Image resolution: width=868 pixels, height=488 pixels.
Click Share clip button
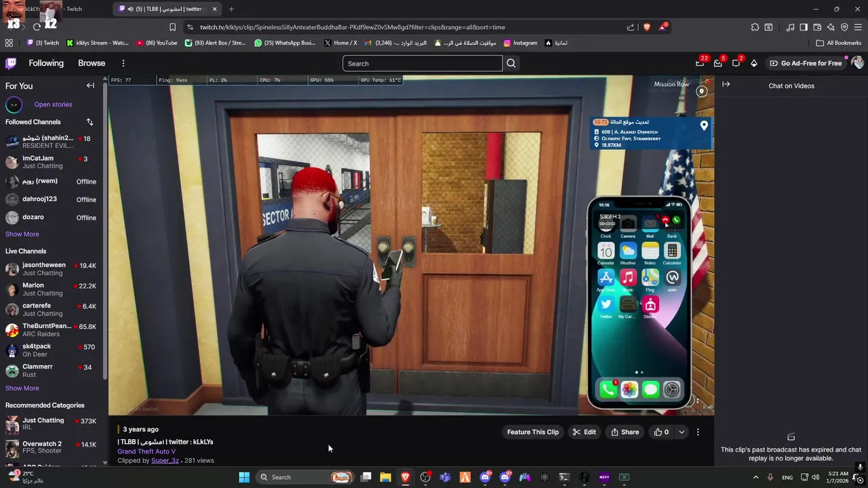625,432
